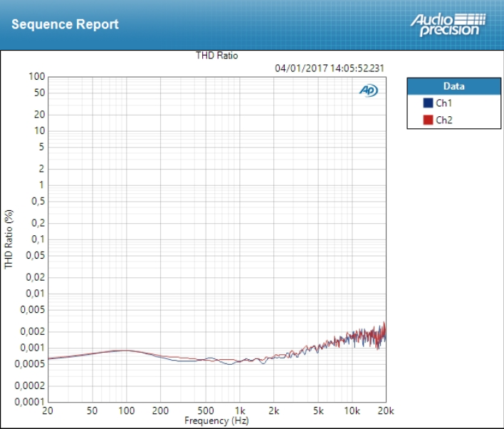Click the 04/01/2017 timestamp text
The height and width of the screenshot is (429, 504).
pyautogui.click(x=329, y=68)
